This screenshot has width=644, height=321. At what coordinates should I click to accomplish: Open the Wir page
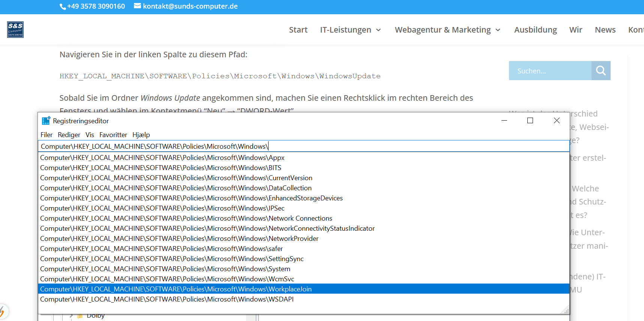(x=575, y=30)
